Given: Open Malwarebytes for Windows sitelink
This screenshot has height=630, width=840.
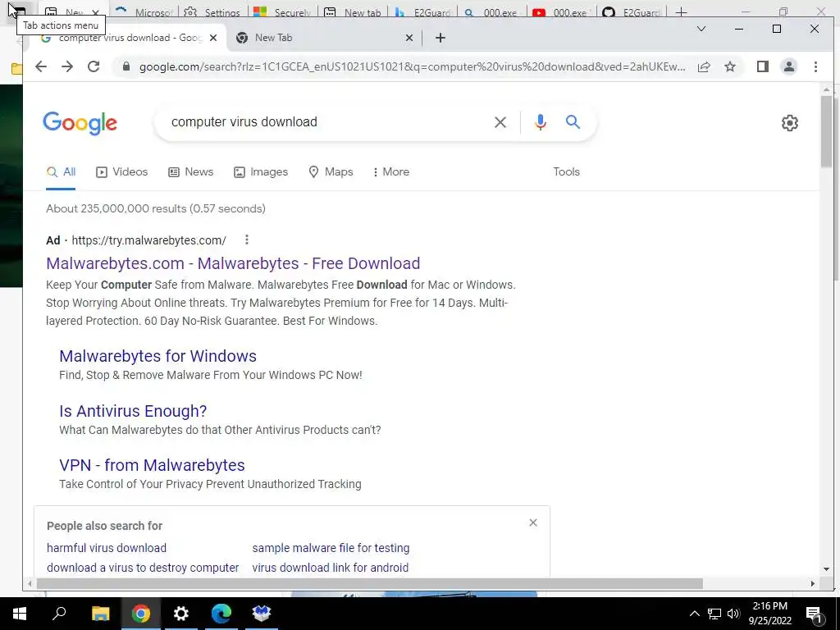Looking at the screenshot, I should point(158,356).
